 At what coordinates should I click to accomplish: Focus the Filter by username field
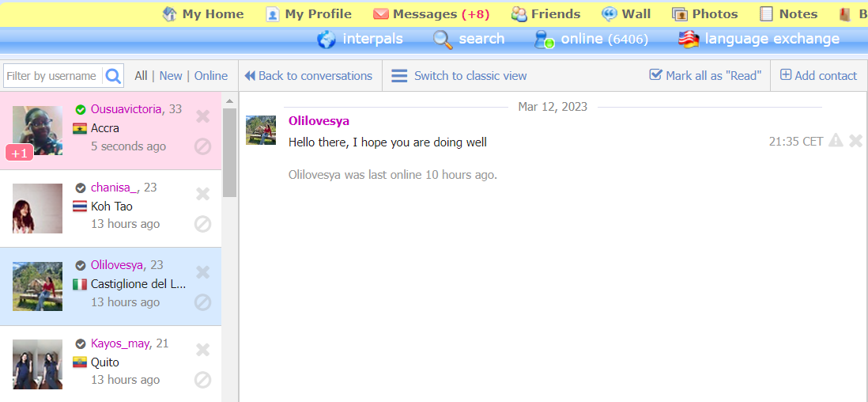click(x=53, y=75)
